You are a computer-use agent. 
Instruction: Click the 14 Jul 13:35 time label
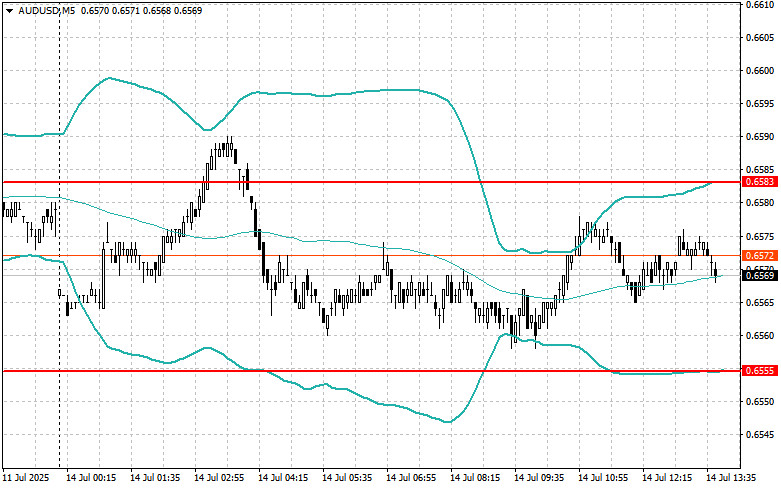[x=731, y=478]
